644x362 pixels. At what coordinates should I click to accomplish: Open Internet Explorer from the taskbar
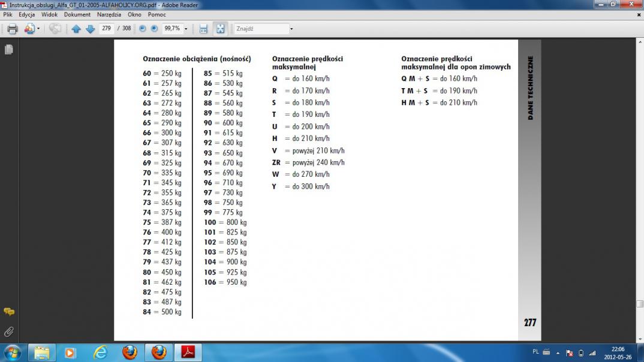tap(100, 352)
